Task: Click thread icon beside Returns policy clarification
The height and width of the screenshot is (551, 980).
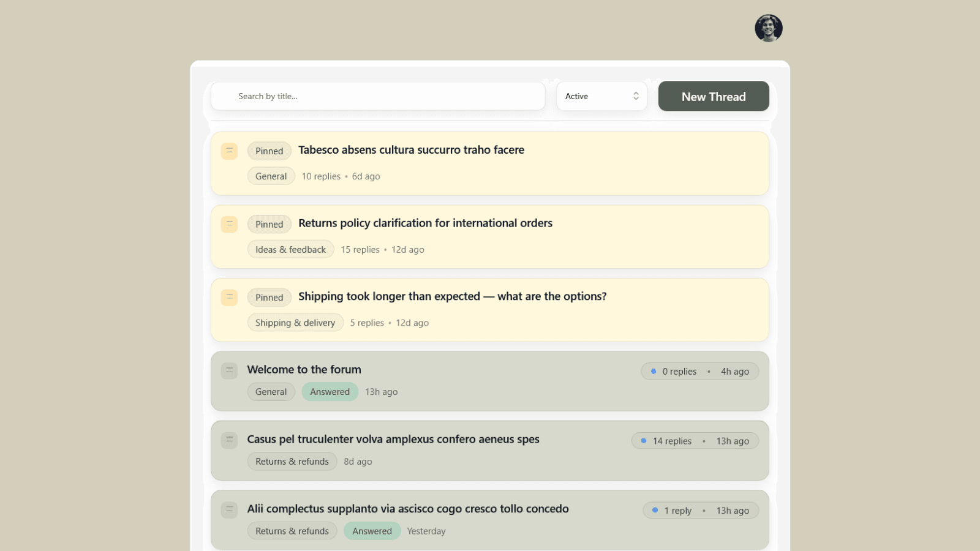Action: [x=229, y=224]
